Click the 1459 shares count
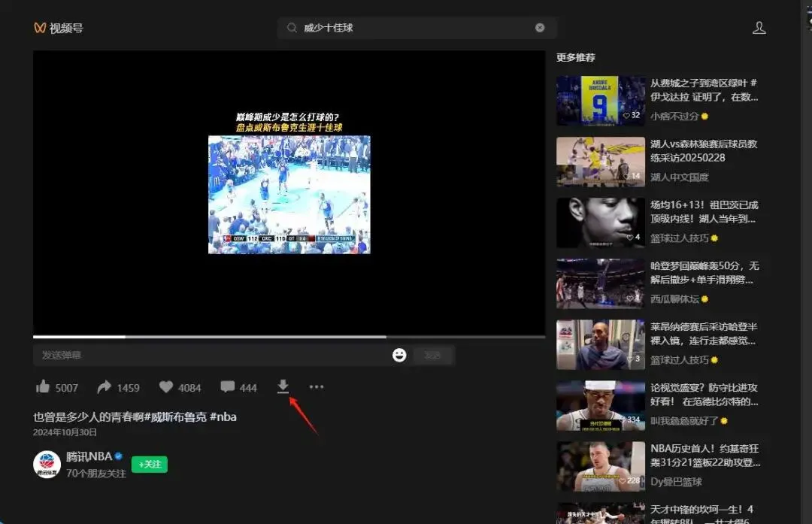This screenshot has width=812, height=524. click(x=128, y=388)
